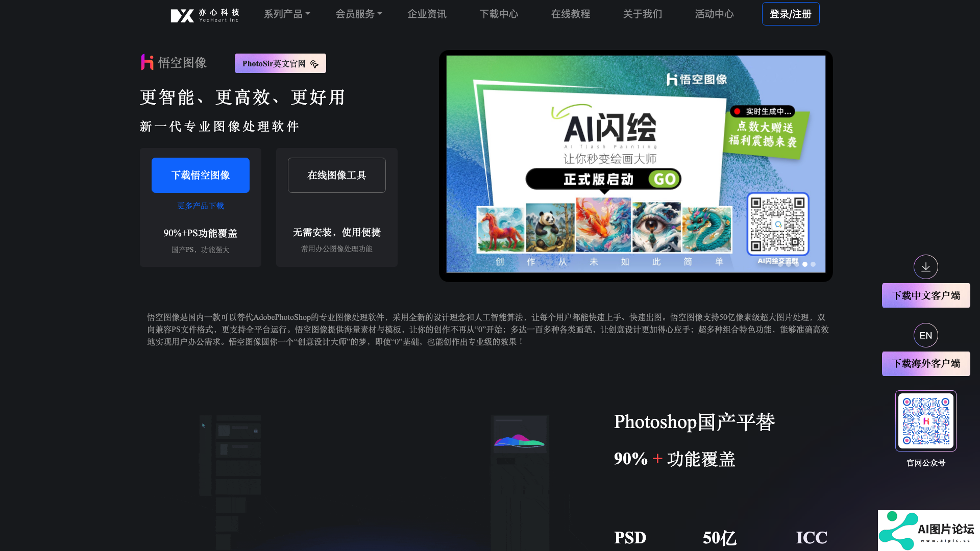Click the 悟空图像 logo on the banner
Image resolution: width=980 pixels, height=551 pixels.
tap(697, 79)
